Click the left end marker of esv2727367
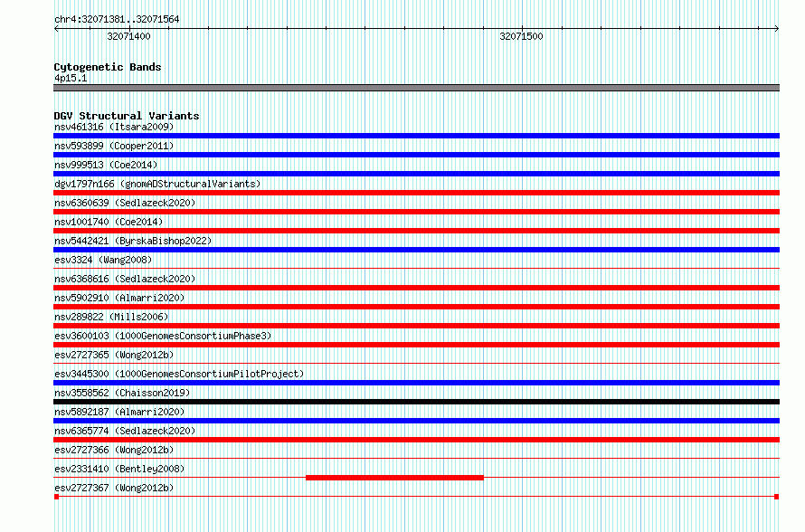Viewport: 805px width, 532px height. [56, 497]
